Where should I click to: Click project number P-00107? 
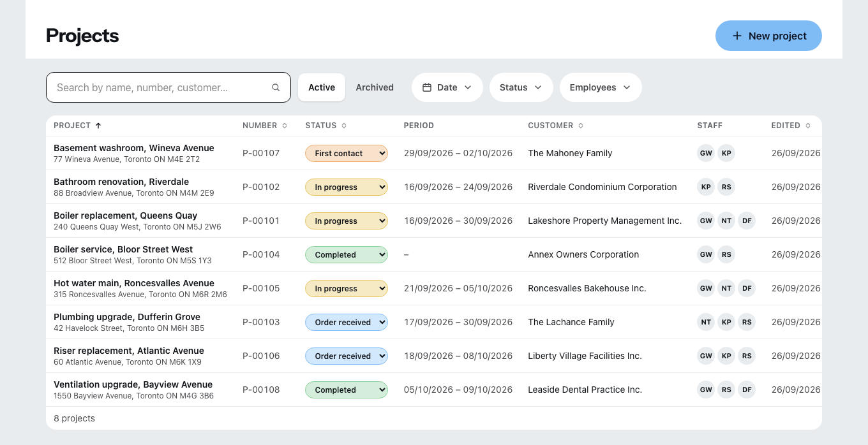pos(261,153)
